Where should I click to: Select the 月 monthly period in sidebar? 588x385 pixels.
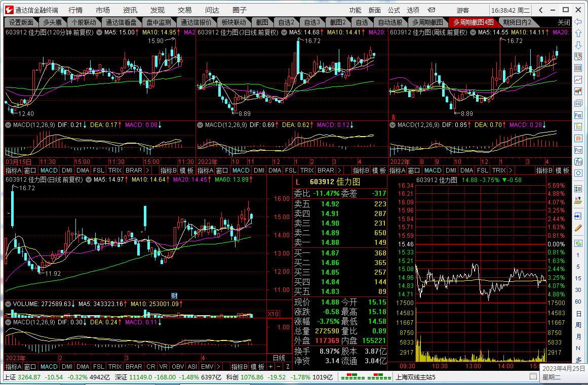click(x=578, y=337)
